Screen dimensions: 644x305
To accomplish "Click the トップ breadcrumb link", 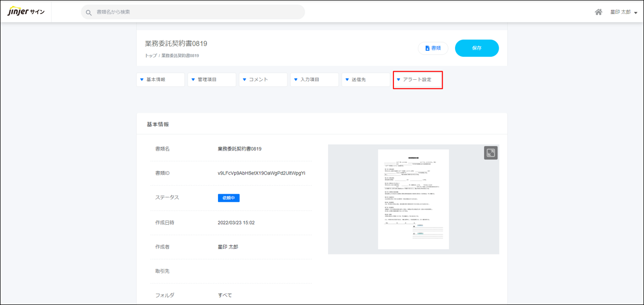I will point(151,56).
